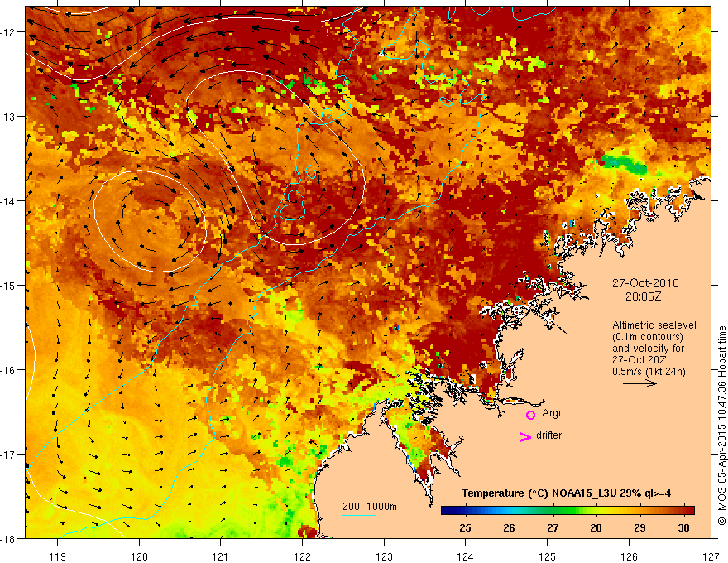
Task: Click color bar tick label '26'
Action: [509, 527]
